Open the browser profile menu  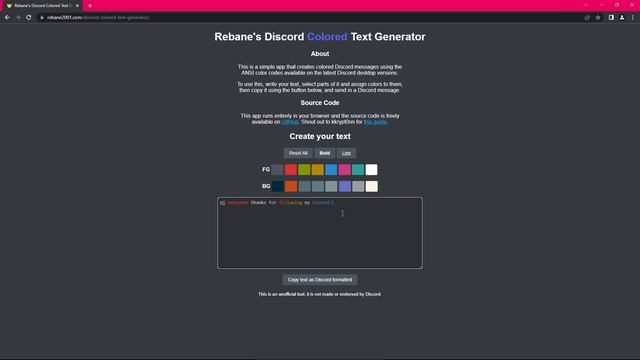pyautogui.click(x=622, y=18)
